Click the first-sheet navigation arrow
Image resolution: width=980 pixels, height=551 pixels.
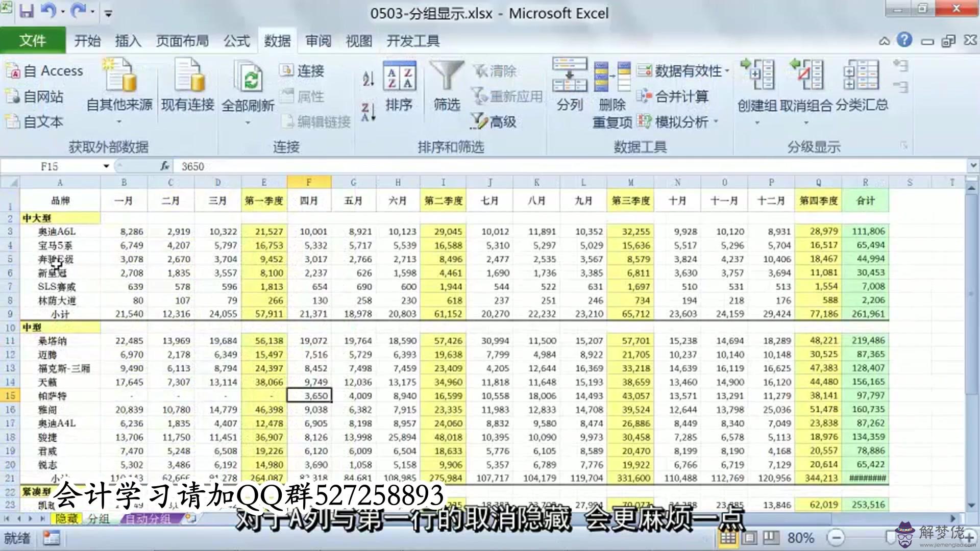pyautogui.click(x=7, y=519)
